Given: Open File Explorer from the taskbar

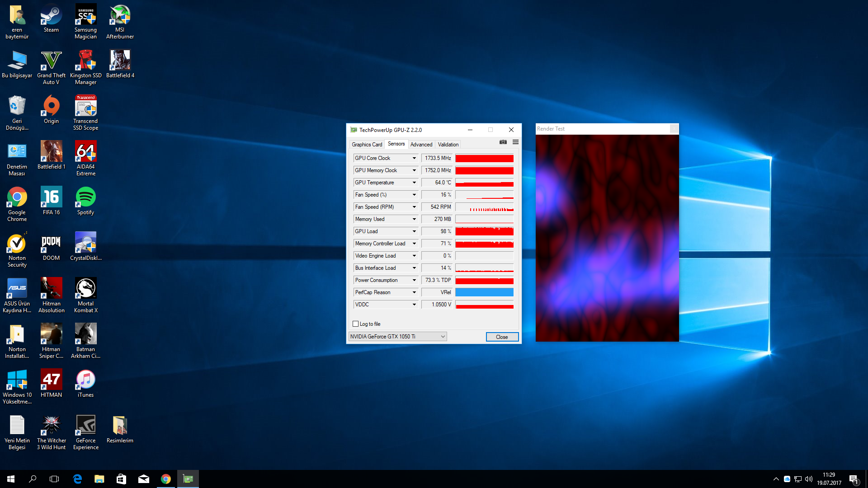Looking at the screenshot, I should tap(99, 479).
